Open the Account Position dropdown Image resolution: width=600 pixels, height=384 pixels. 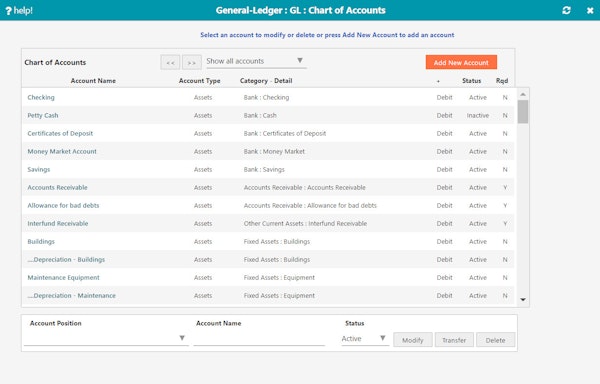pos(106,338)
